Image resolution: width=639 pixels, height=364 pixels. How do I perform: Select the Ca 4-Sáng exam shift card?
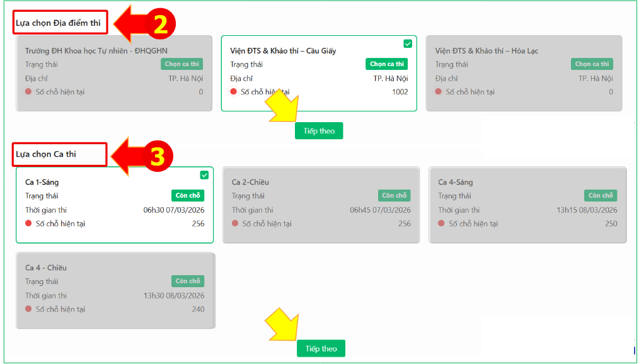point(527,205)
